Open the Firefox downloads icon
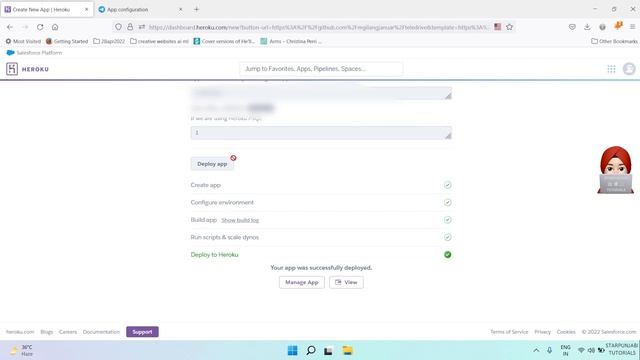640x360 pixels. (x=587, y=27)
